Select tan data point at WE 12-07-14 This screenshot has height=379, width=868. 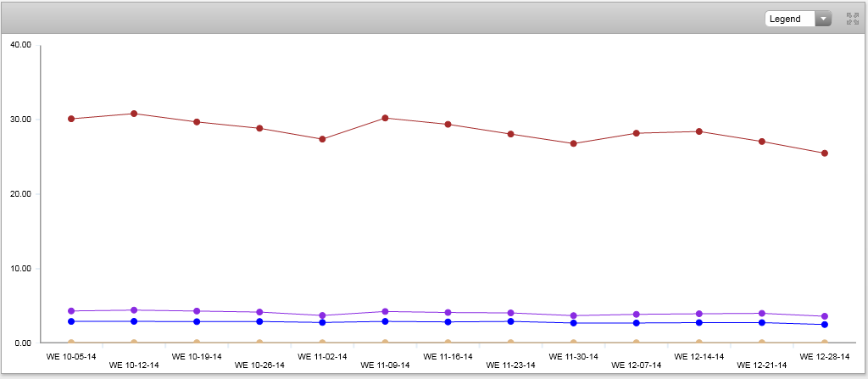pyautogui.click(x=637, y=343)
